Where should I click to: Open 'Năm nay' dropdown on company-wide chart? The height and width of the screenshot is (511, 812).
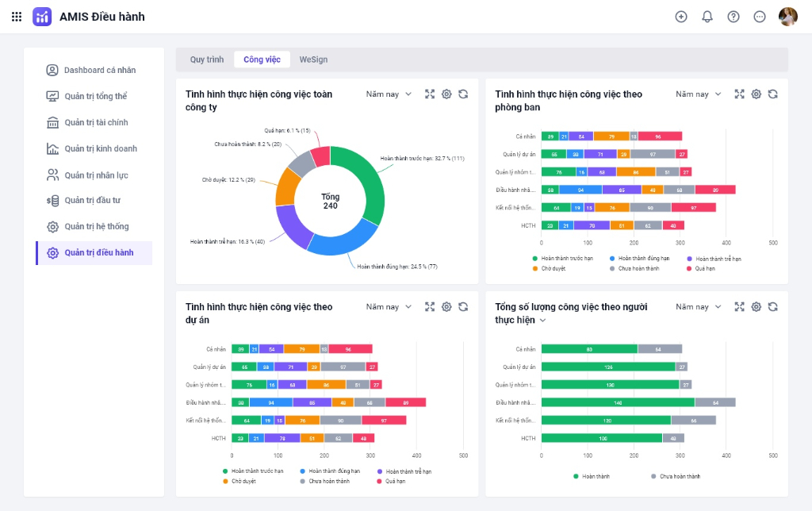point(389,94)
